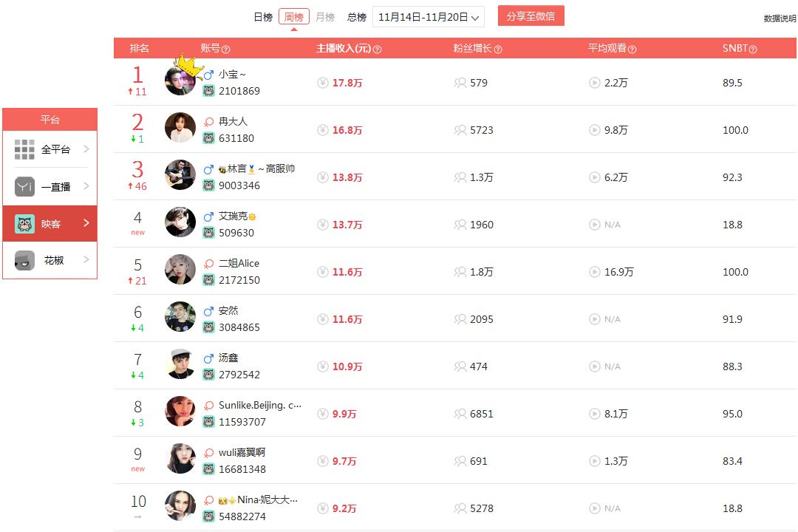This screenshot has width=798, height=532.
Task: Click the help icon next to 平均观看
Action: pyautogui.click(x=632, y=50)
